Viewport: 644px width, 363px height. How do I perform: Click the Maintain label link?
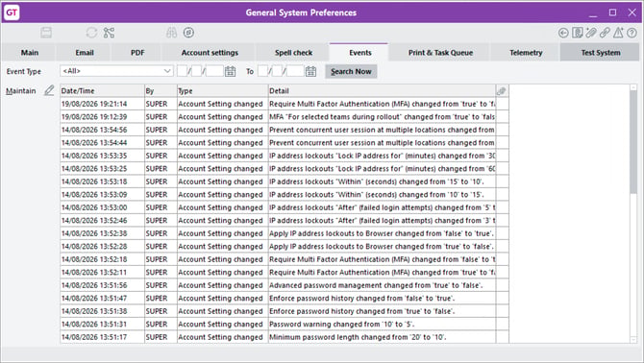(20, 91)
